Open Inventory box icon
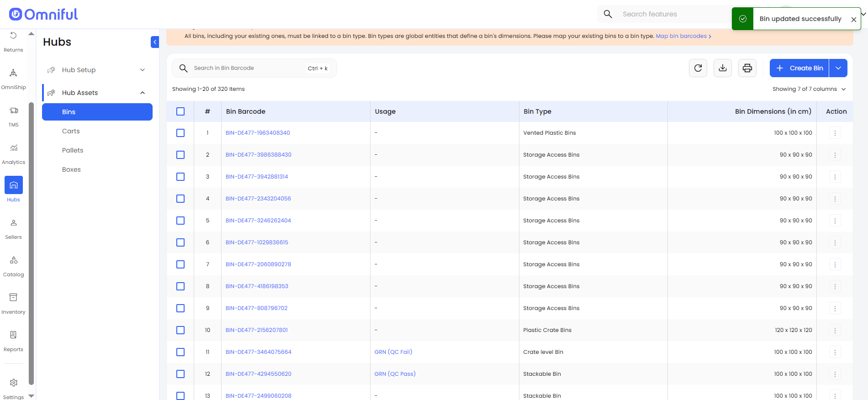868x400 pixels. coord(13,298)
